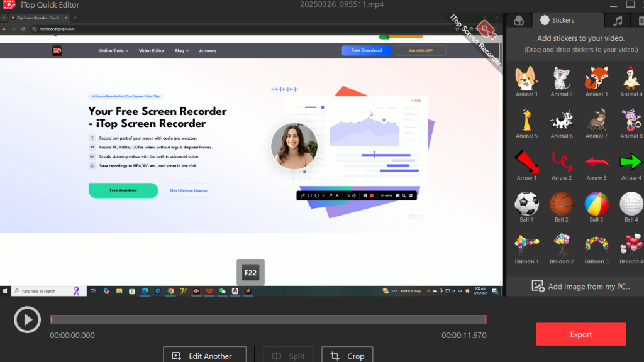Pick the Animal 1 corgi sticker
Image resolution: width=644 pixels, height=362 pixels.
[526, 79]
